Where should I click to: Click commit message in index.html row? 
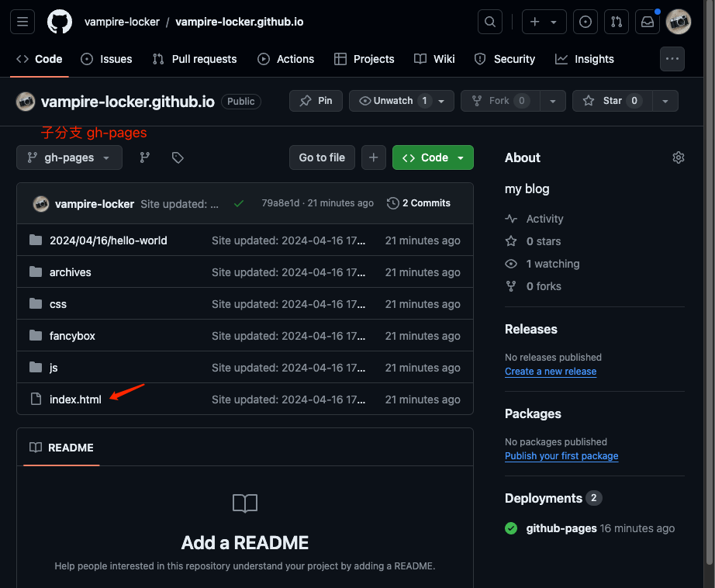pyautogui.click(x=288, y=399)
